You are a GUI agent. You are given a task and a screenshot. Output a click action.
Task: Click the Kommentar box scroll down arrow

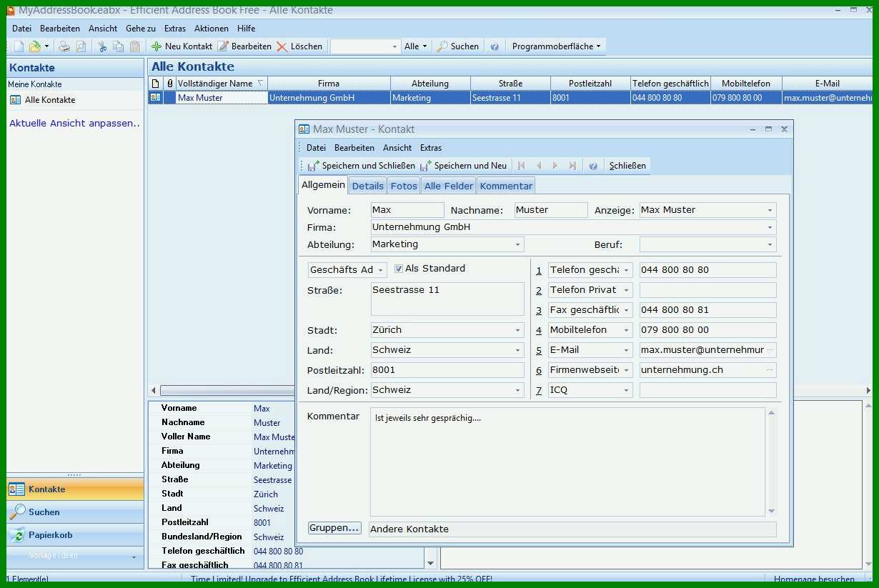pos(771,511)
